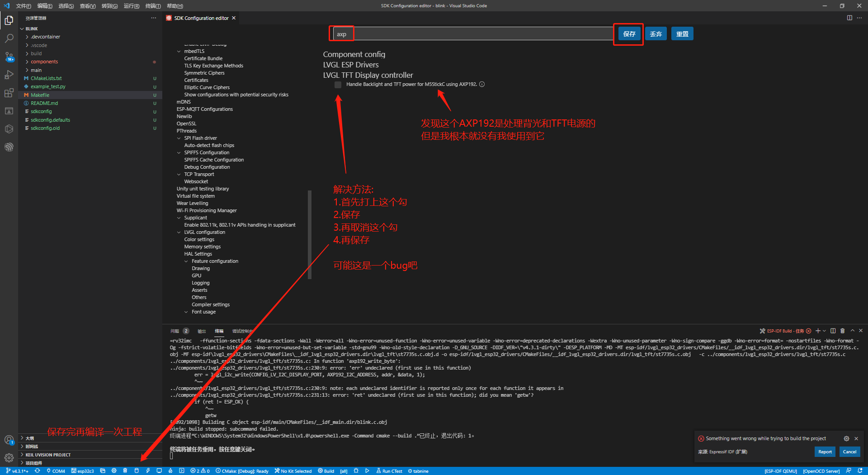Click the axp search input field
This screenshot has height=475, width=868.
473,34
